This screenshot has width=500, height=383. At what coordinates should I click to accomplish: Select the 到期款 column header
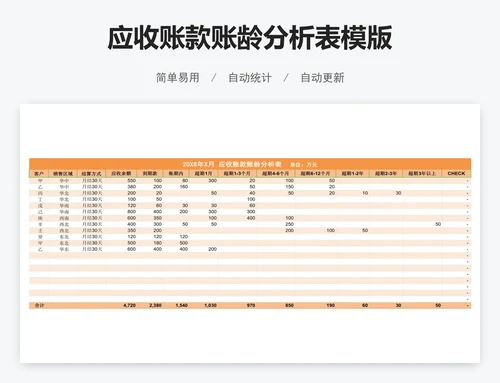pyautogui.click(x=150, y=173)
